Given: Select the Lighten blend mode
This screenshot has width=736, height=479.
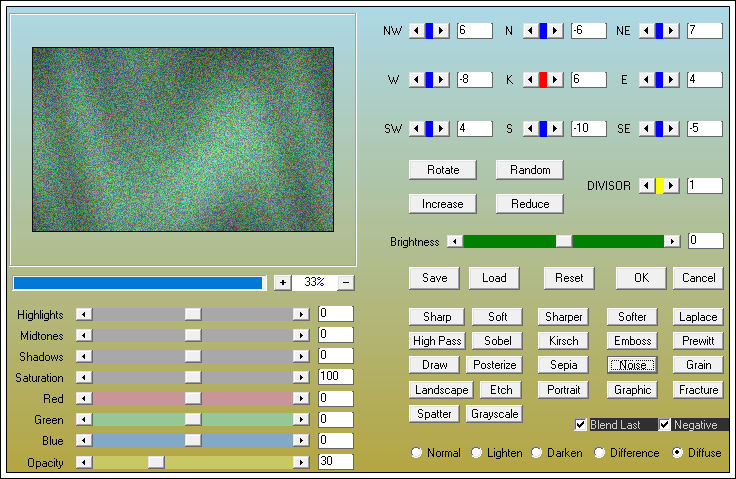Looking at the screenshot, I should pos(477,453).
